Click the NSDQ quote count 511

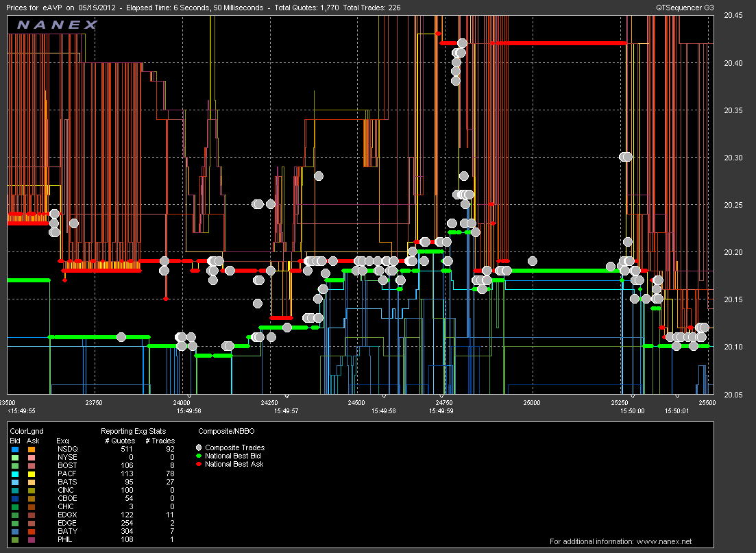coord(127,449)
